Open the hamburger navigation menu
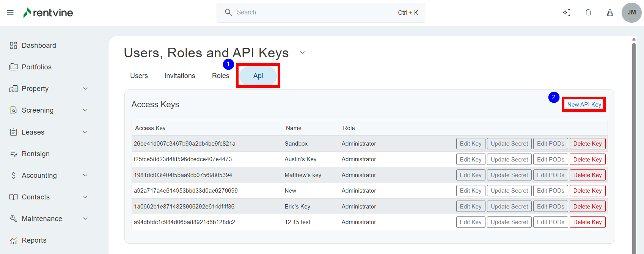 pos(10,13)
